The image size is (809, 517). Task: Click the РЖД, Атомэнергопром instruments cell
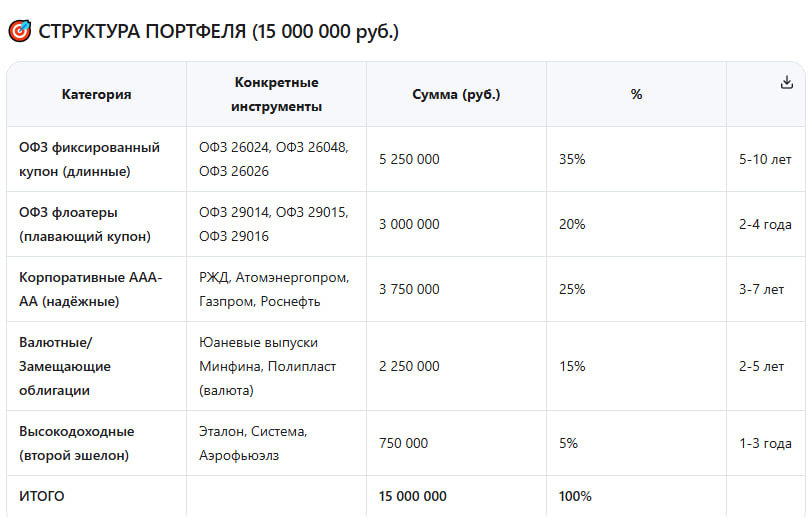click(274, 289)
